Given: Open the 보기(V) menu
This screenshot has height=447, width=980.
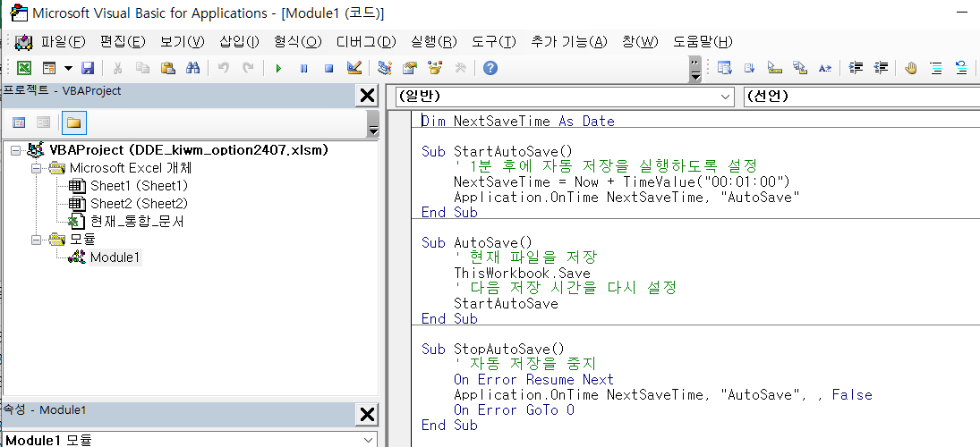Looking at the screenshot, I should (183, 42).
